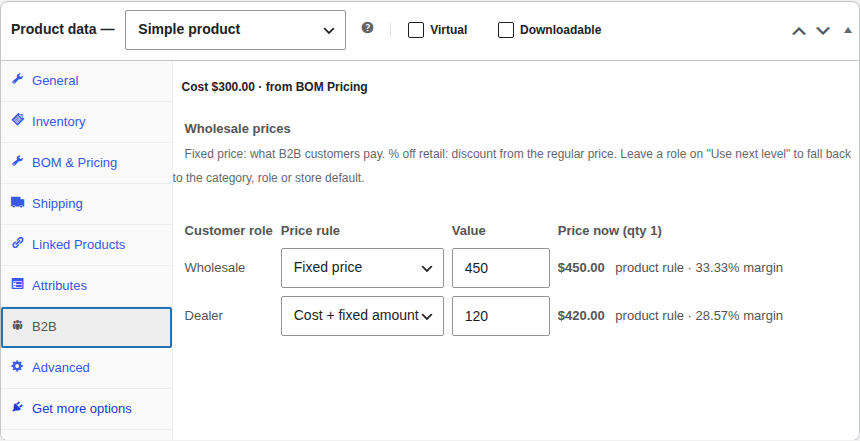Tick the Downloadable checkbox
The image size is (860, 441).
click(506, 30)
